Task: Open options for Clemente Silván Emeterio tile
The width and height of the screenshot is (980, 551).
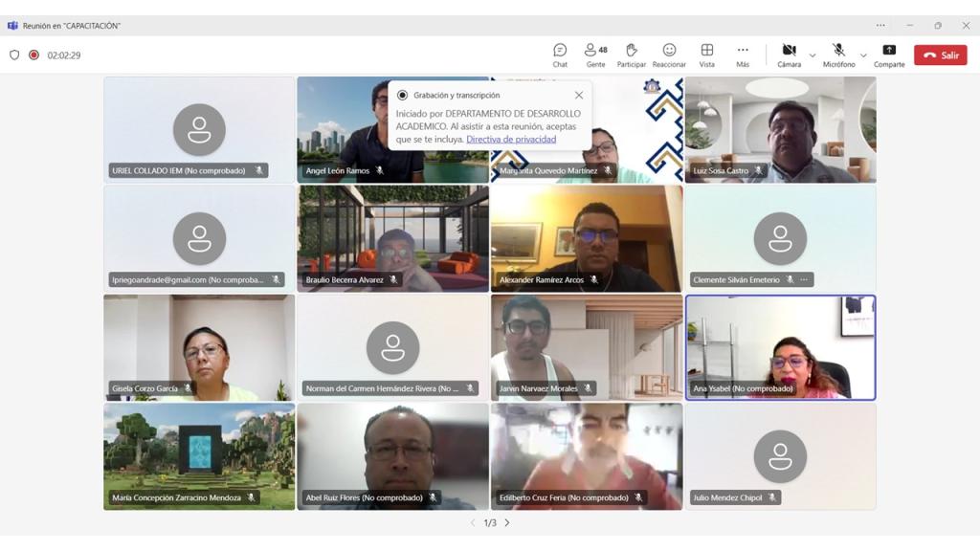Action: point(804,280)
